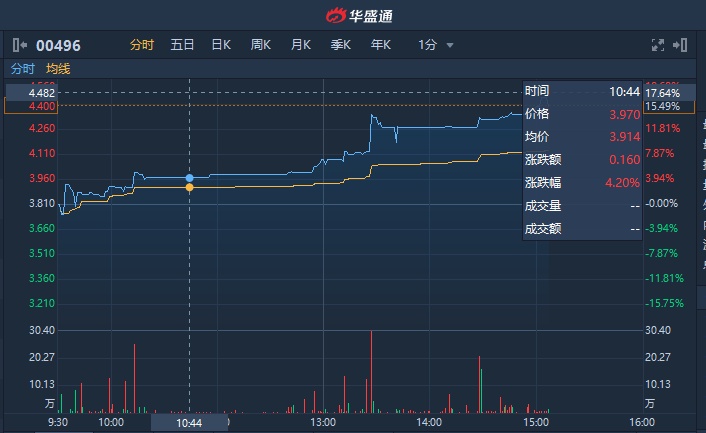Click the orange average-price marker on the crosshair
This screenshot has height=433, width=706.
click(x=190, y=187)
